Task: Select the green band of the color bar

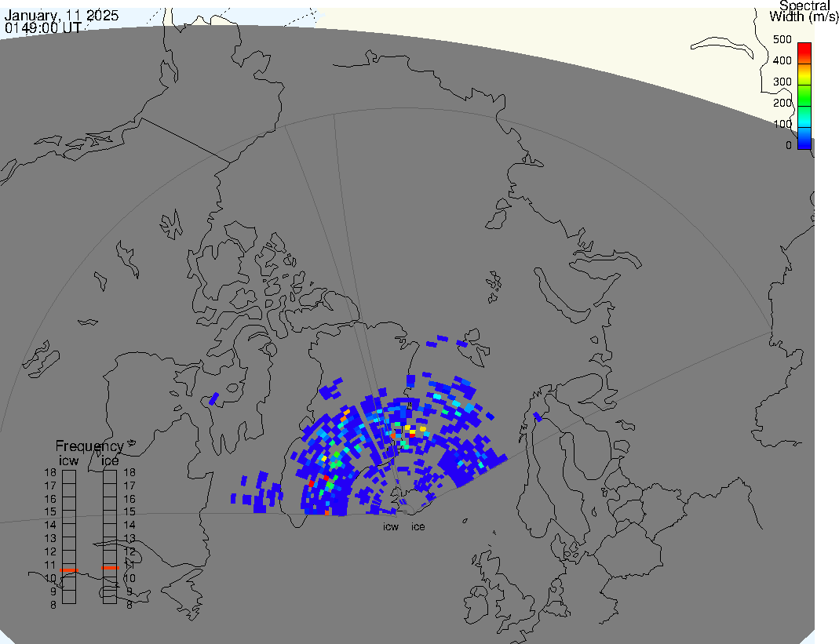Action: [x=804, y=96]
